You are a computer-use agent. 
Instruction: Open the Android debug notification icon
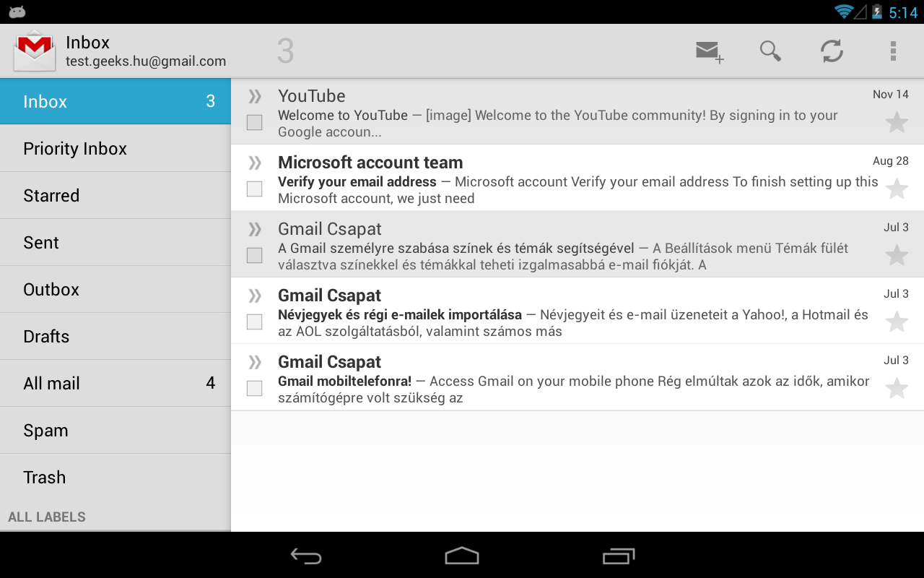point(17,12)
